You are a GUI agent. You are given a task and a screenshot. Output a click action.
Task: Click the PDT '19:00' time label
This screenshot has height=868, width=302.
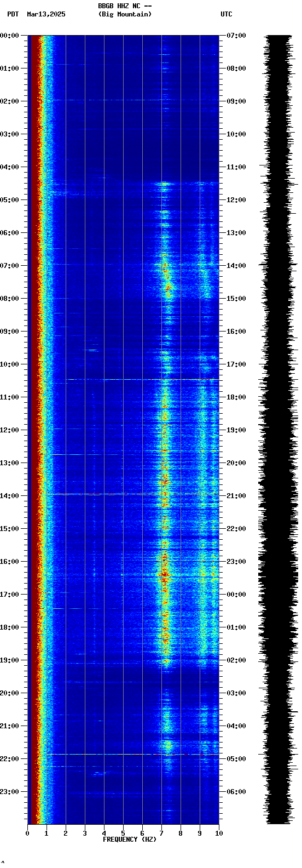(9, 660)
